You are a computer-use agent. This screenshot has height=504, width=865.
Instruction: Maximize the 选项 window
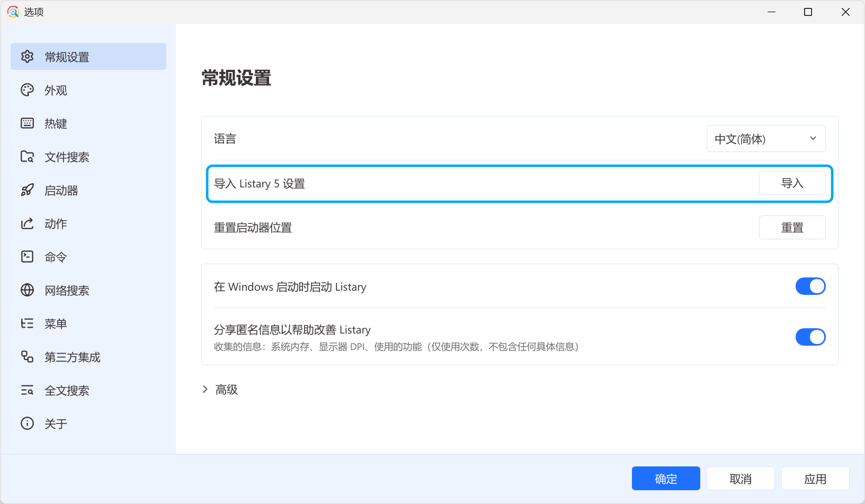808,12
